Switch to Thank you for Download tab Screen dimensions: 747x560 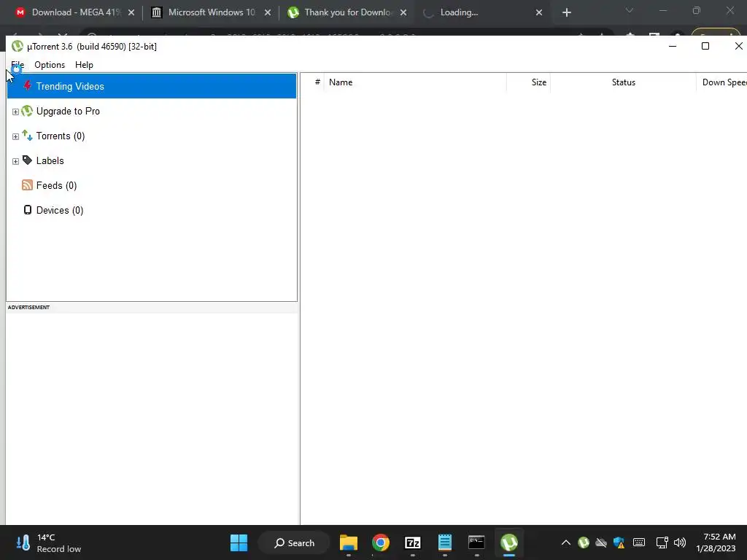point(348,12)
